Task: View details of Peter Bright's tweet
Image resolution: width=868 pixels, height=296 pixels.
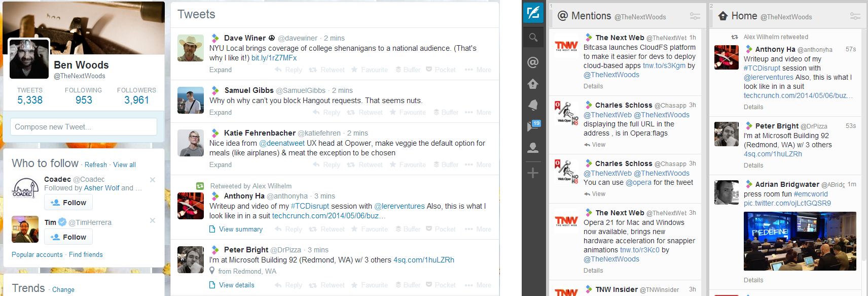Action: click(232, 285)
